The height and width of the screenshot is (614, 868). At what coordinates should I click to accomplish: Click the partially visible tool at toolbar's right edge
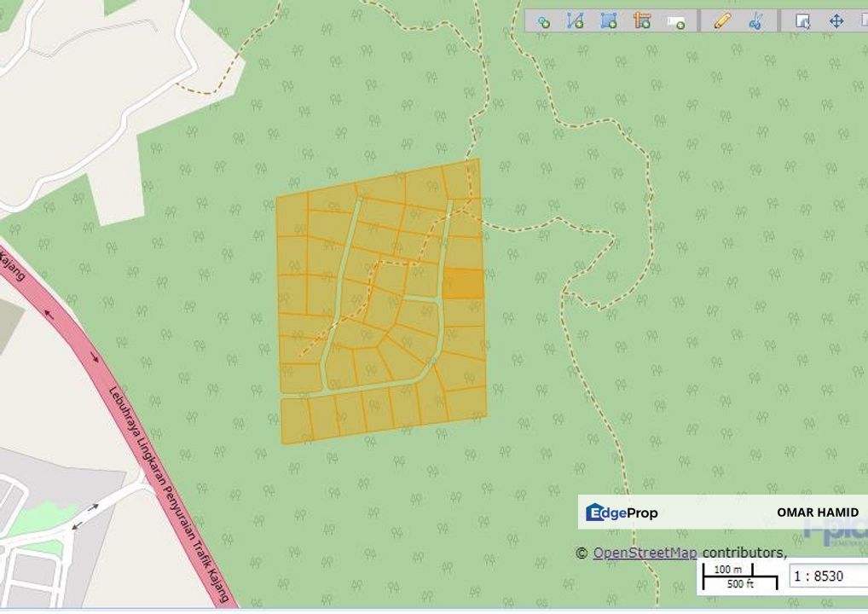click(863, 21)
